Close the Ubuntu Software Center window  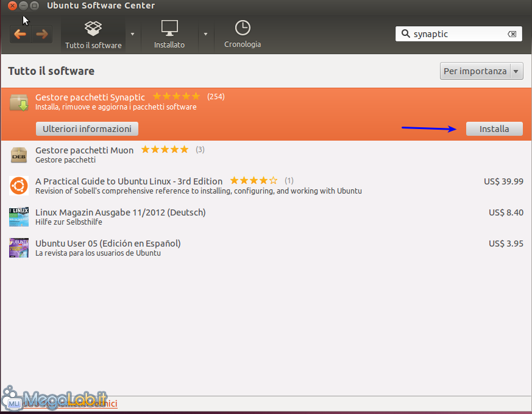12,5
